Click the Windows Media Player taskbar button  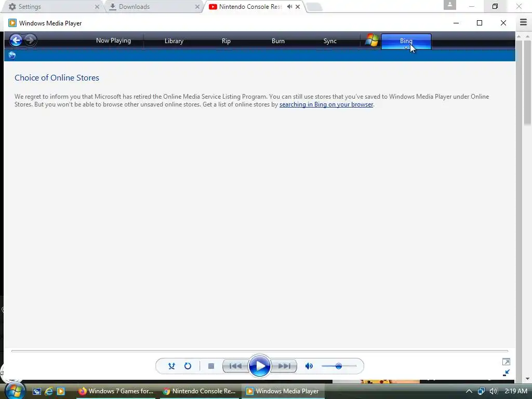click(x=283, y=391)
